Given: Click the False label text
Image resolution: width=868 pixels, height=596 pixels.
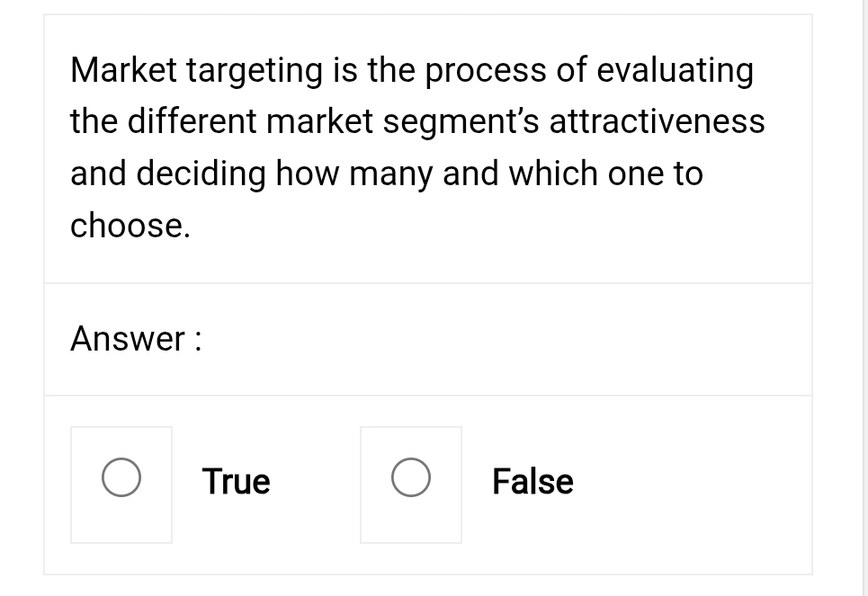Looking at the screenshot, I should [x=532, y=482].
